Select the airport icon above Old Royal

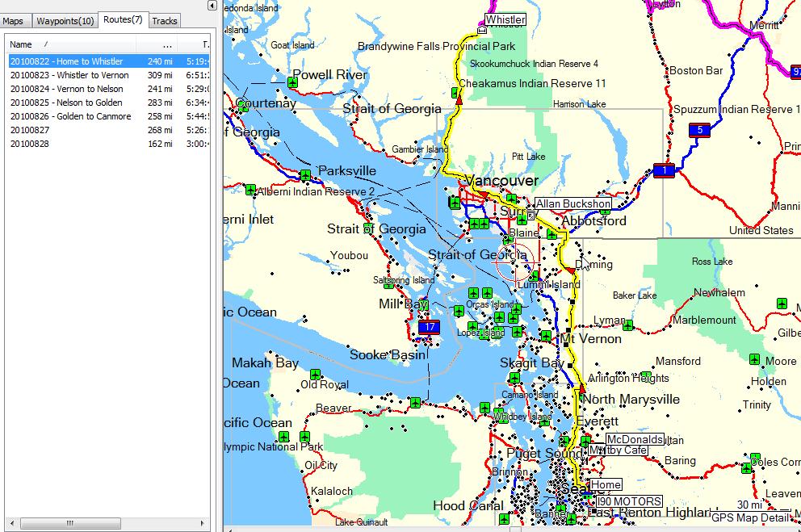pos(316,373)
